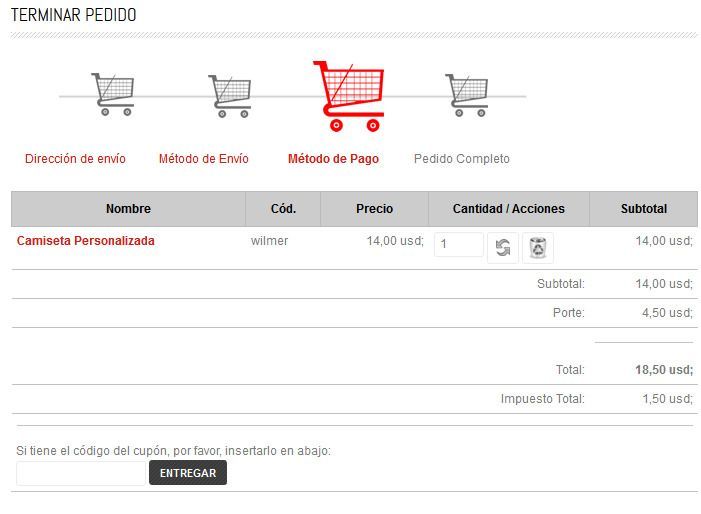
Task: Click the coupon code text box
Action: pos(81,473)
